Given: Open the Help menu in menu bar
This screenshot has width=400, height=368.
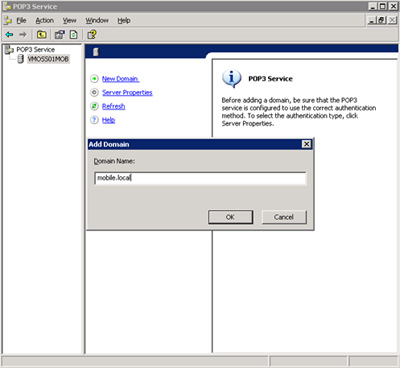Looking at the screenshot, I should click(124, 20).
